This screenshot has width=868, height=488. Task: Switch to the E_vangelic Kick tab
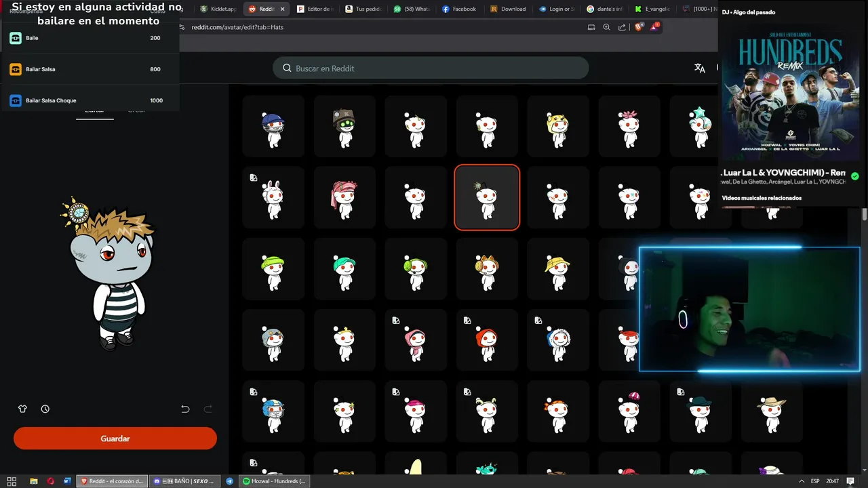pos(652,9)
